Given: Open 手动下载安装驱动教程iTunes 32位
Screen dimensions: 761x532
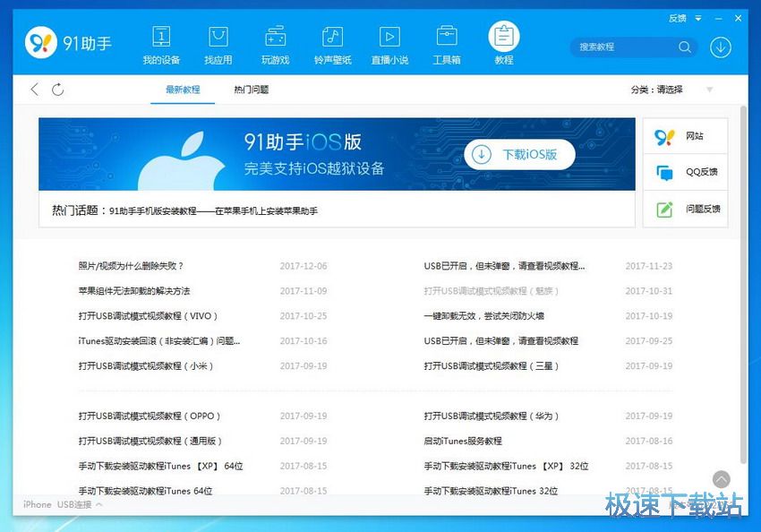Looking at the screenshot, I should click(491, 491).
